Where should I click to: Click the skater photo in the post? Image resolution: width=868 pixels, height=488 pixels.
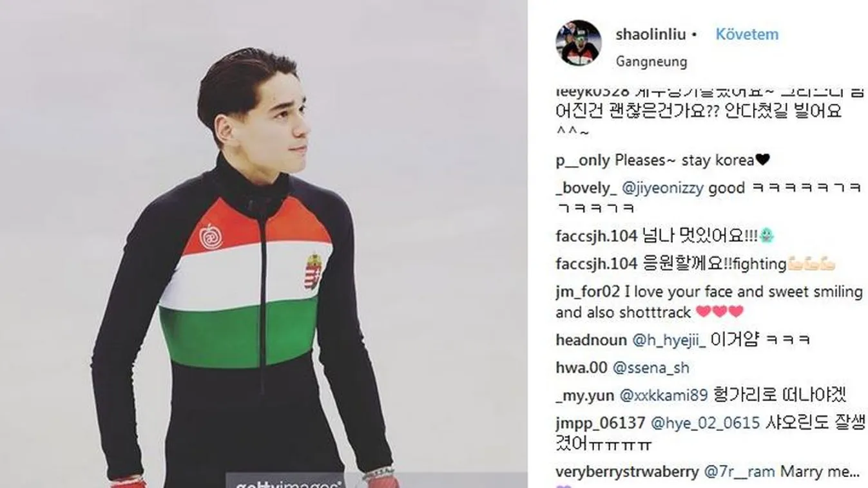click(264, 244)
